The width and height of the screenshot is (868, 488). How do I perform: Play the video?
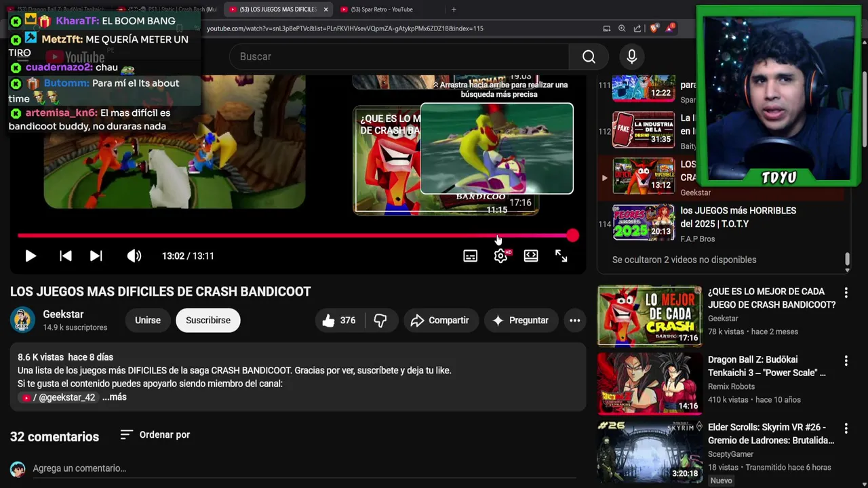(31, 256)
